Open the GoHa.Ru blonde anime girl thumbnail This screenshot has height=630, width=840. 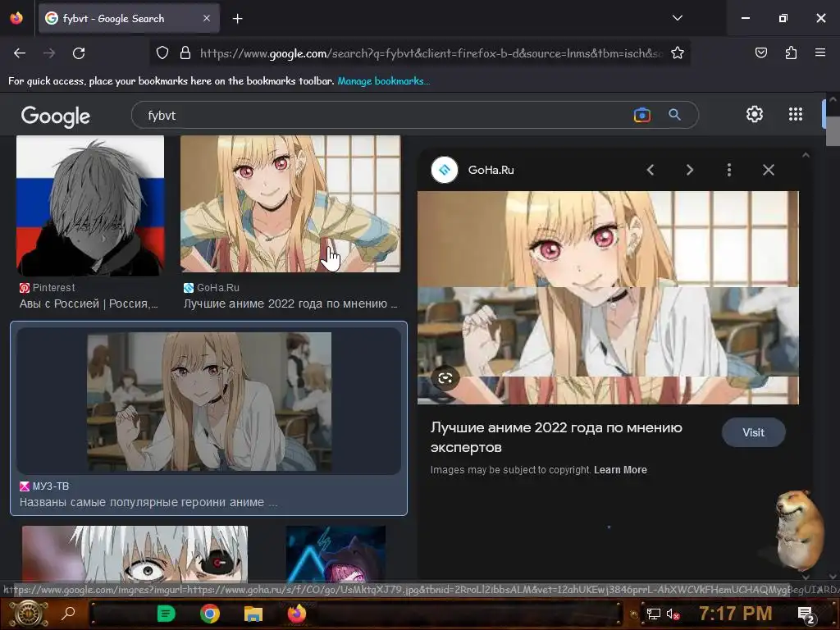pyautogui.click(x=290, y=203)
